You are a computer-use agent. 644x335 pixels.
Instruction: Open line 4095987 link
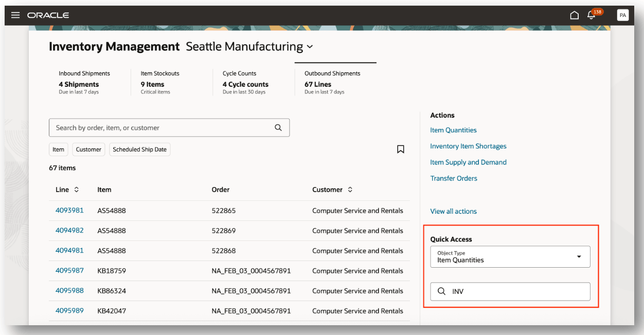(x=69, y=271)
